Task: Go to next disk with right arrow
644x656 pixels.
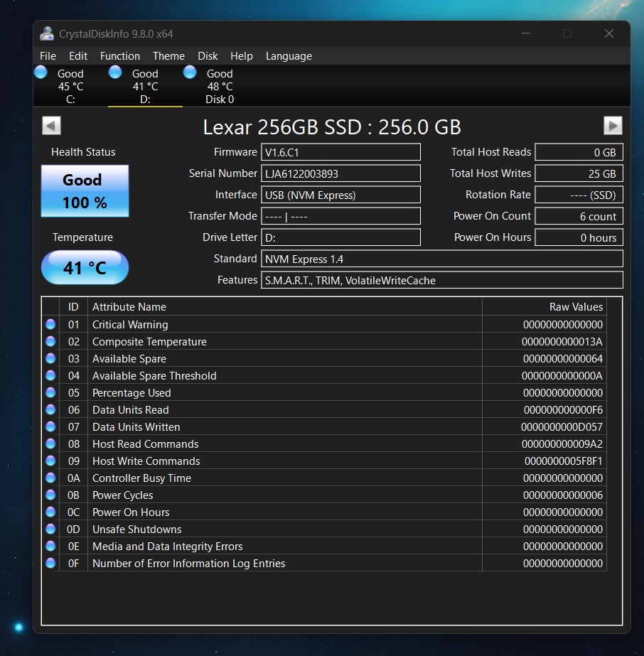Action: tap(613, 126)
